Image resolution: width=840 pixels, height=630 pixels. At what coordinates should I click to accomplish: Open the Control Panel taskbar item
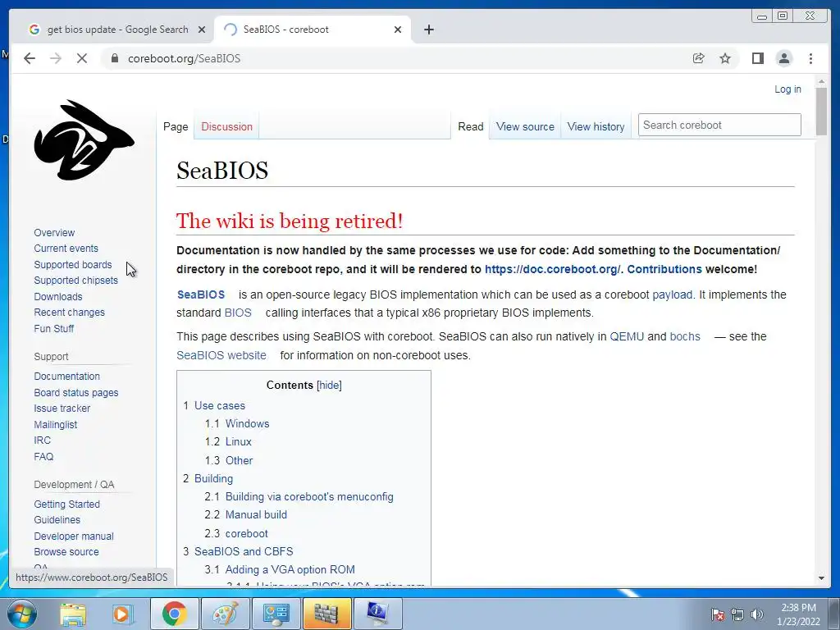tap(276, 614)
